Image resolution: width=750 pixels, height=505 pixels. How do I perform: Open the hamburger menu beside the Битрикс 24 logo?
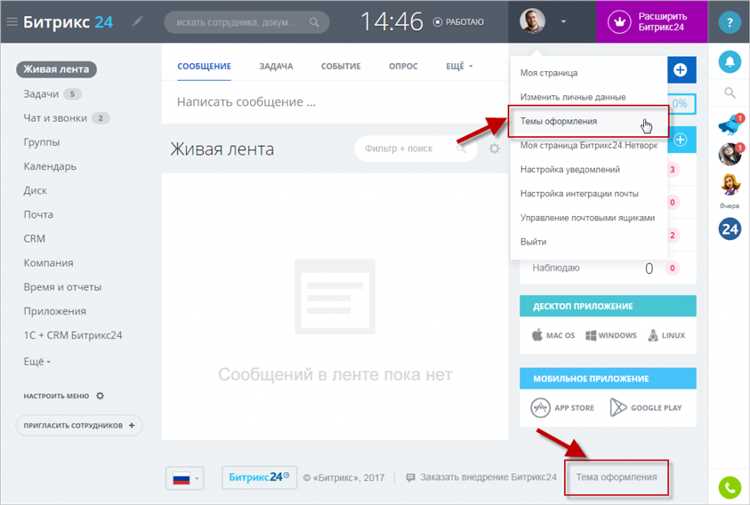(11, 22)
